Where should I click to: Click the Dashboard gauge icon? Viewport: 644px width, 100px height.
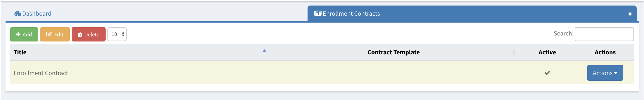17,14
